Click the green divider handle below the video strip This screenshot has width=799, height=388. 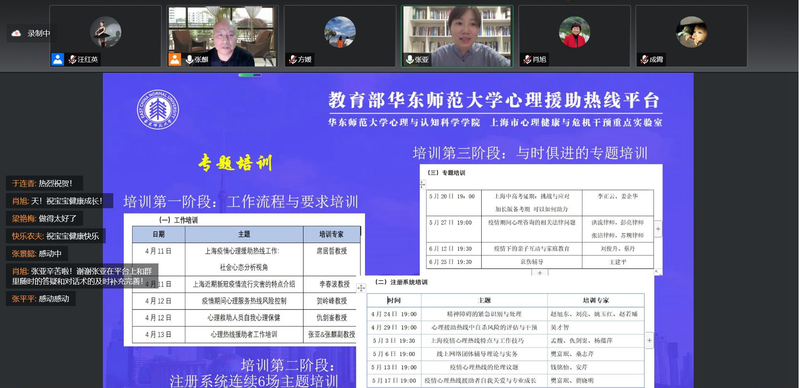click(250, 75)
